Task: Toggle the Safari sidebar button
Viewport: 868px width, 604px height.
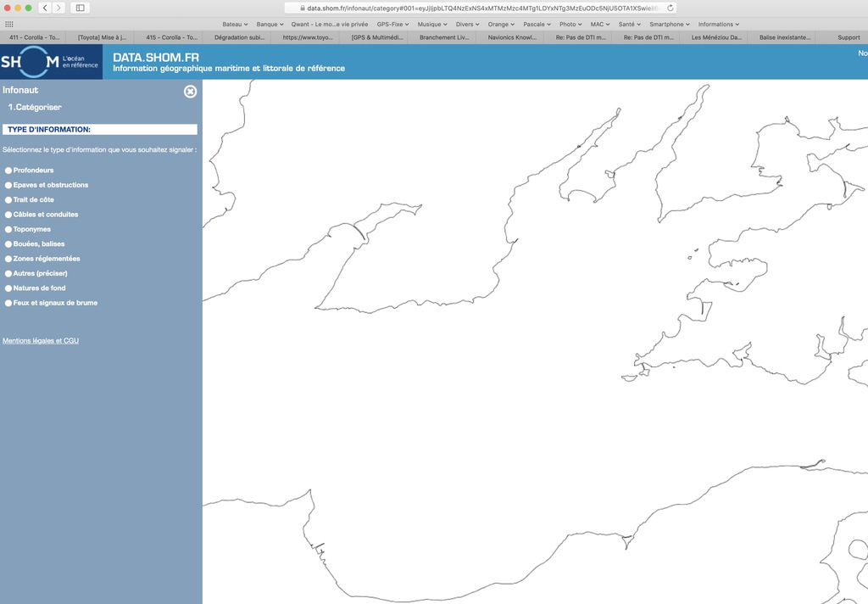Action: coord(81,8)
